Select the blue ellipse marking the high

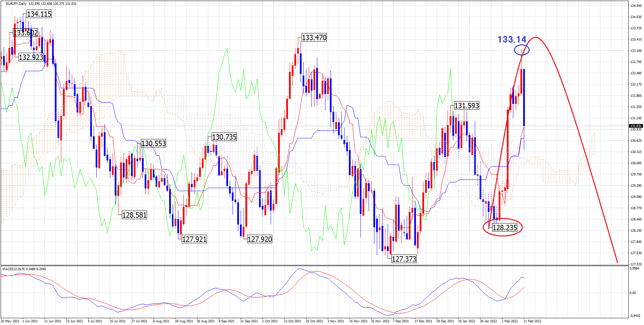pos(521,50)
